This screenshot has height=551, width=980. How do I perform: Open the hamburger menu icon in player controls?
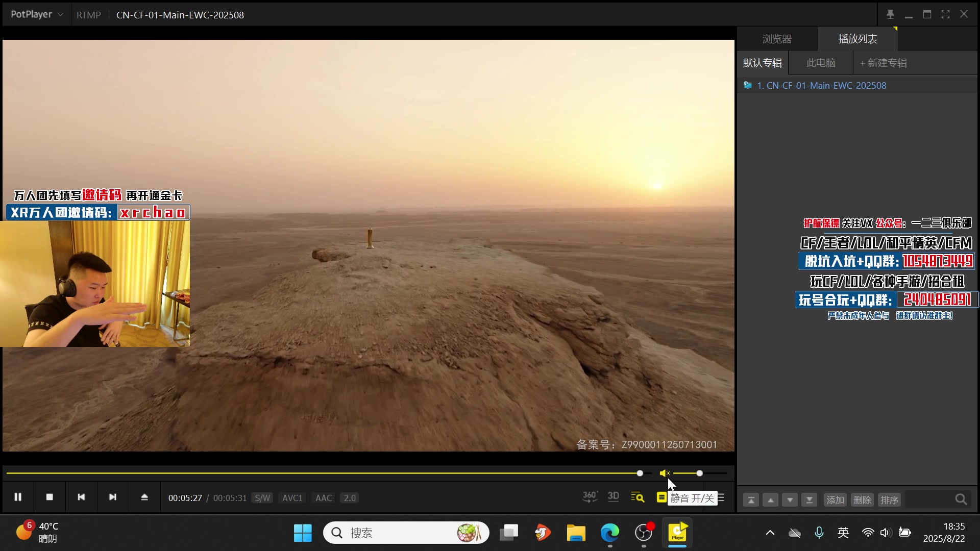point(721,497)
